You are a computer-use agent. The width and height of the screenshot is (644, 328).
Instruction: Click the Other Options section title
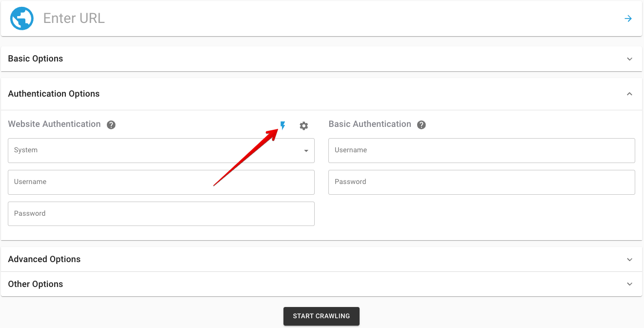36,284
